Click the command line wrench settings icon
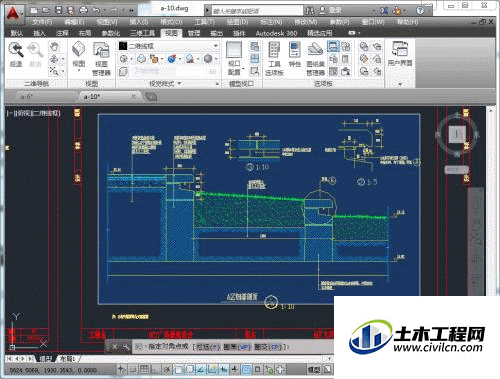The image size is (500, 379). [126, 347]
